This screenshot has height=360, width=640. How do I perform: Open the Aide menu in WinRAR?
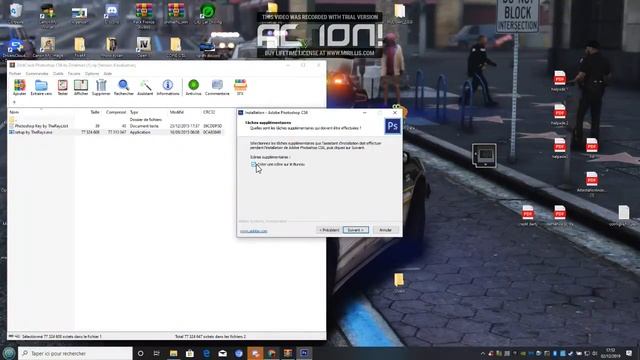(108, 73)
